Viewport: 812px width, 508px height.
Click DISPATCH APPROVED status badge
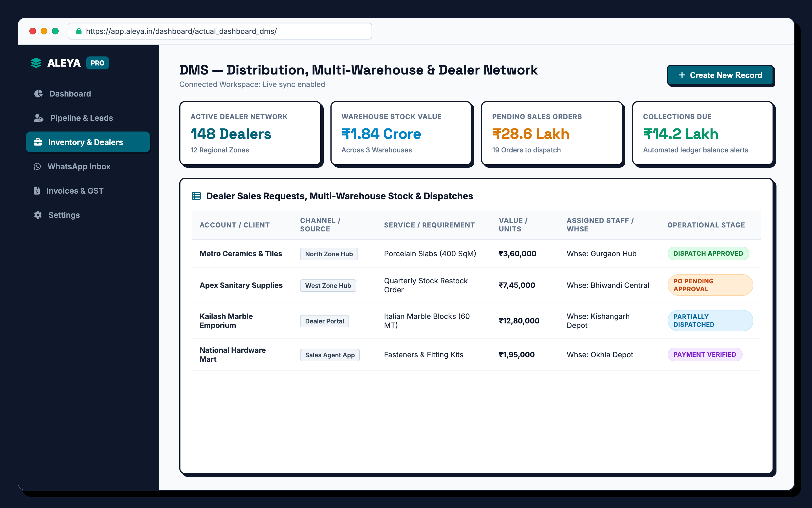point(708,254)
